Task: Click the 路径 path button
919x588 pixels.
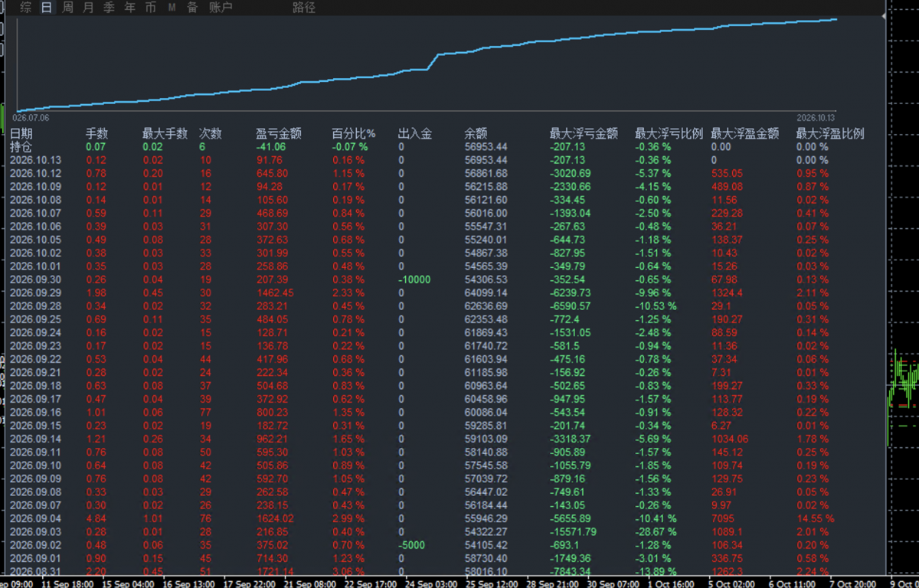Action: point(304,8)
